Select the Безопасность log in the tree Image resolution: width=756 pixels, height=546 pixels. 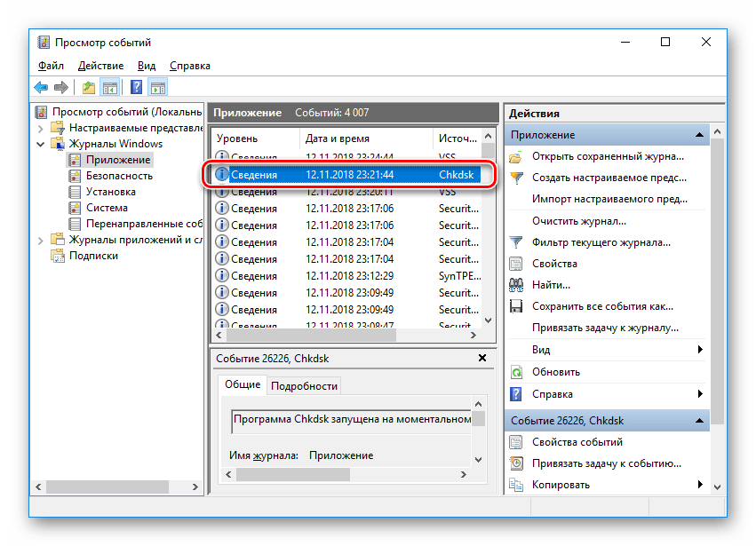coord(119,176)
